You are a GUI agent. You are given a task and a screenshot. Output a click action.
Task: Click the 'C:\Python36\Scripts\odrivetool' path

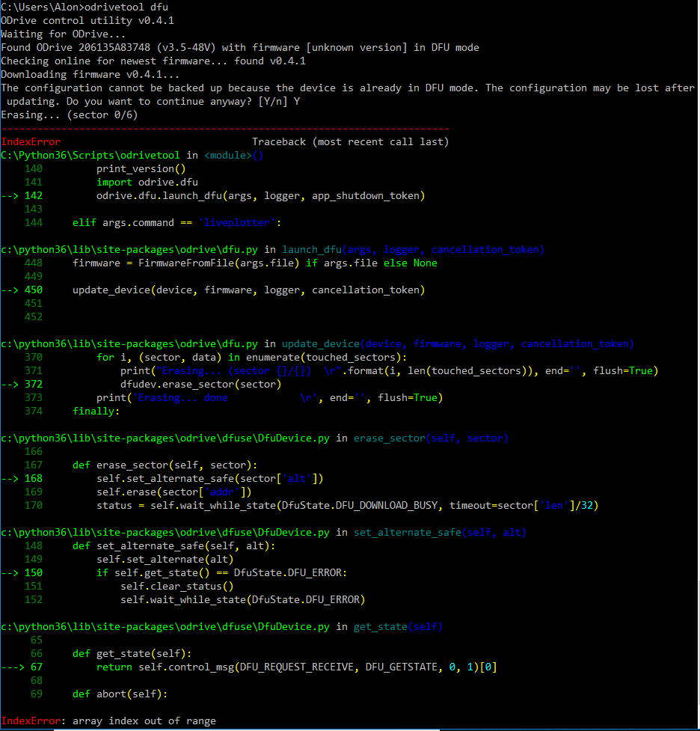(x=90, y=155)
